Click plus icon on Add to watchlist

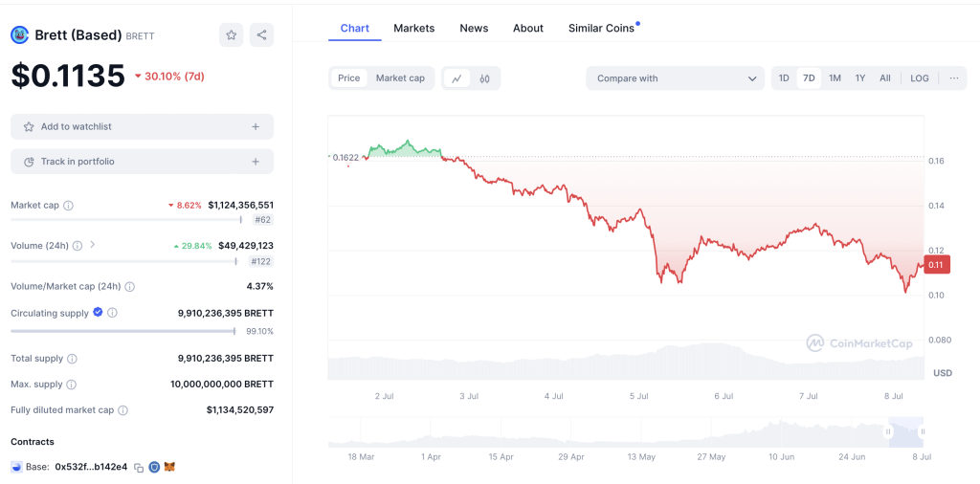(x=256, y=127)
